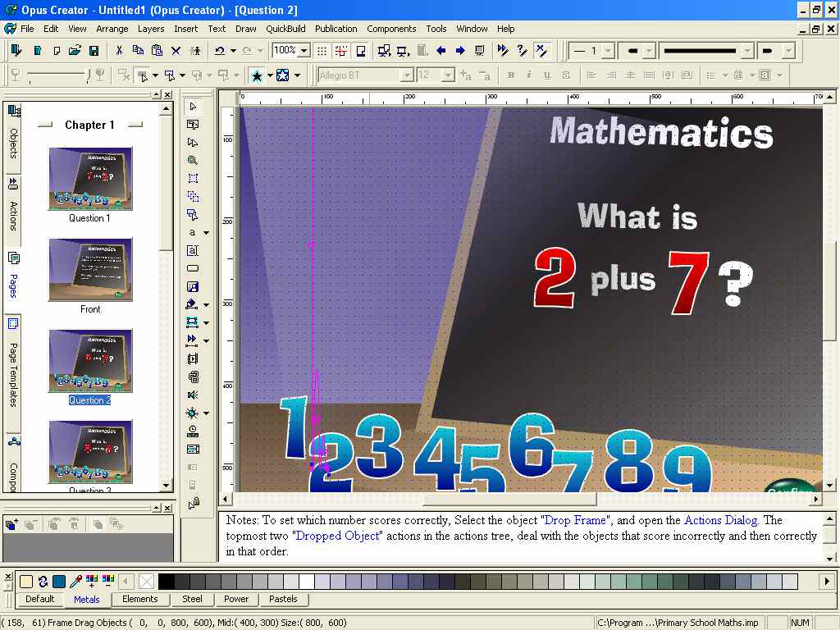
Task: Save publication using the floppy disk icon
Action: pyautogui.click(x=94, y=51)
